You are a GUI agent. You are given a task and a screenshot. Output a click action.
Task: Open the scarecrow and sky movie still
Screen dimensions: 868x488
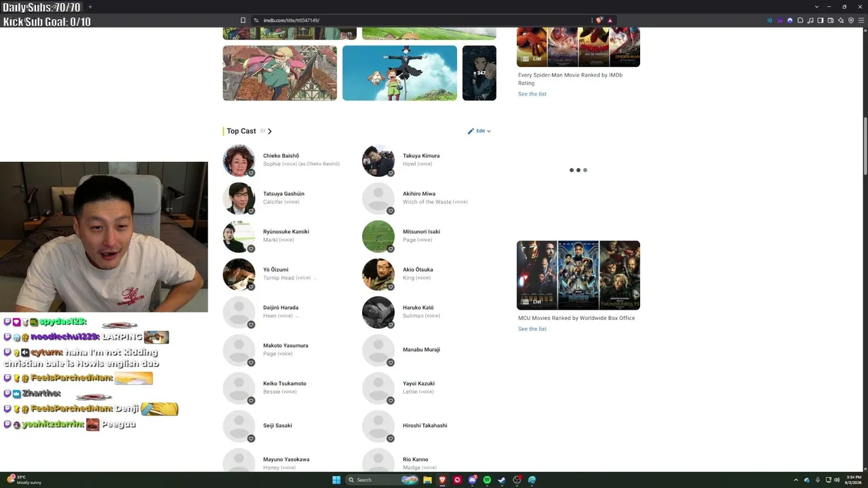[399, 73]
